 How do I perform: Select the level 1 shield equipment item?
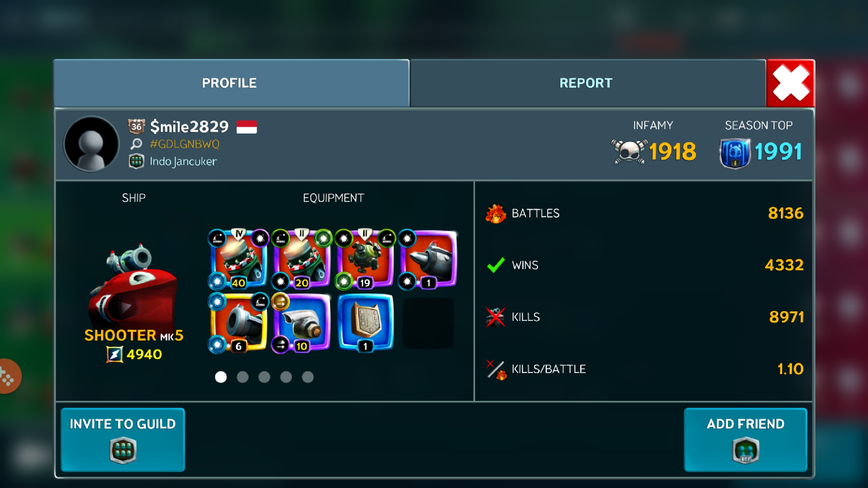pyautogui.click(x=365, y=323)
